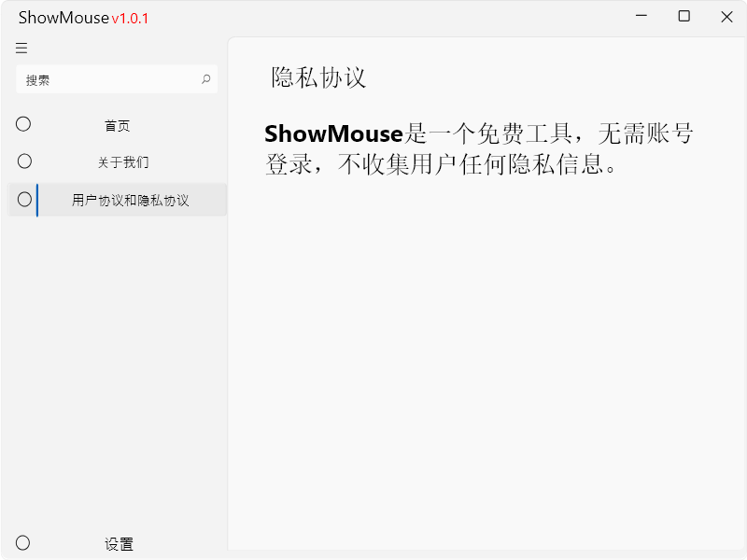Click the red v1.0.1 version label
747x560 pixels.
pyautogui.click(x=131, y=20)
